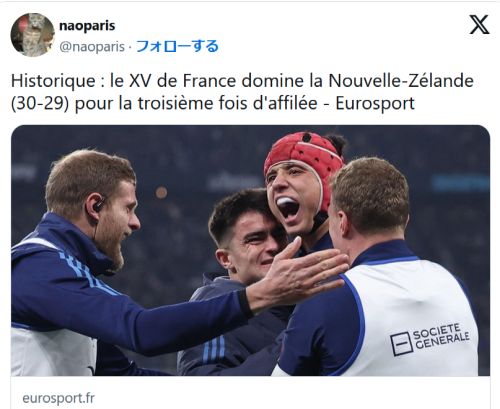This screenshot has width=500, height=409.
Task: Click the dark-haired player in the center
Action: (247, 233)
